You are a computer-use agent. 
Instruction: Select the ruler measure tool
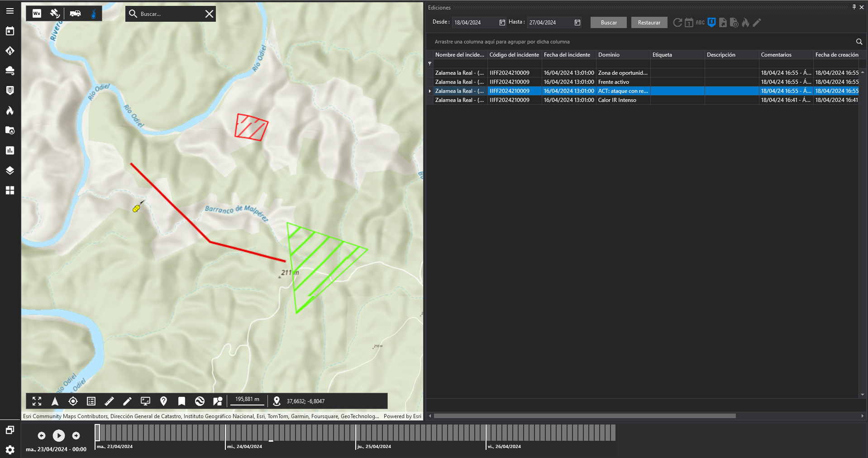(109, 401)
